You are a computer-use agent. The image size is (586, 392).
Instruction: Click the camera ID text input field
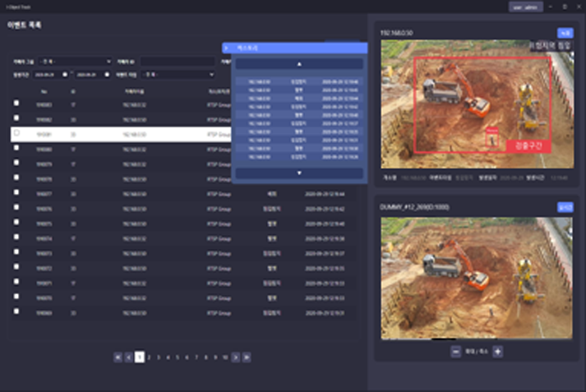pos(177,62)
